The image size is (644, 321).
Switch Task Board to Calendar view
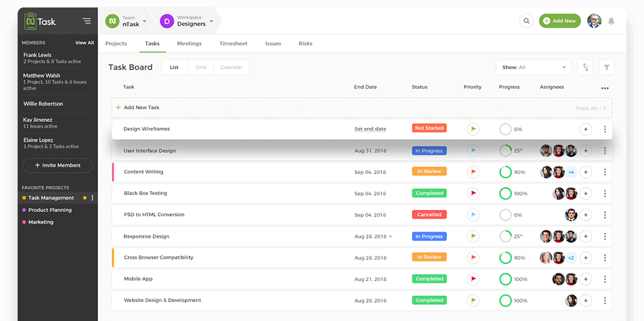click(x=231, y=67)
